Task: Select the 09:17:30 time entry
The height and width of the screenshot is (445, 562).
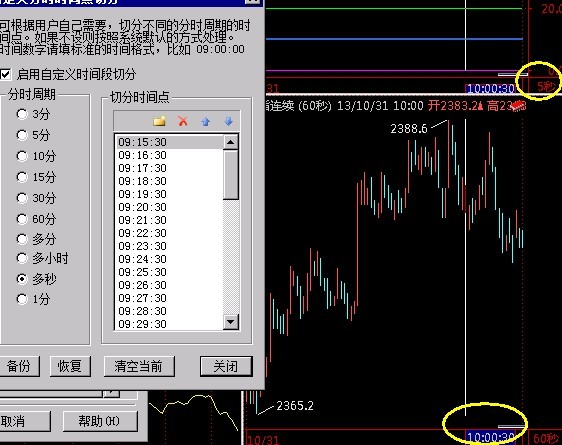Action: point(169,168)
